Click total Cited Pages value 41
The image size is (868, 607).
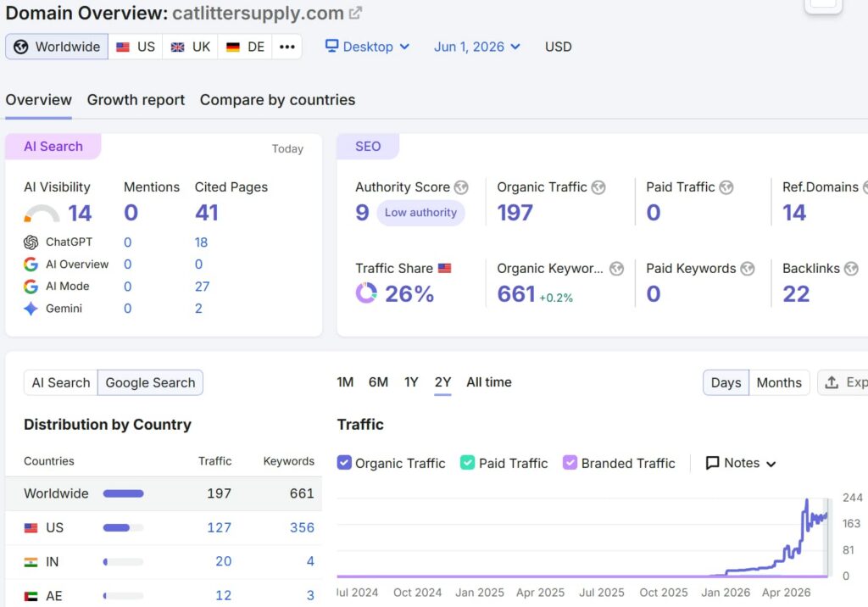[207, 213]
